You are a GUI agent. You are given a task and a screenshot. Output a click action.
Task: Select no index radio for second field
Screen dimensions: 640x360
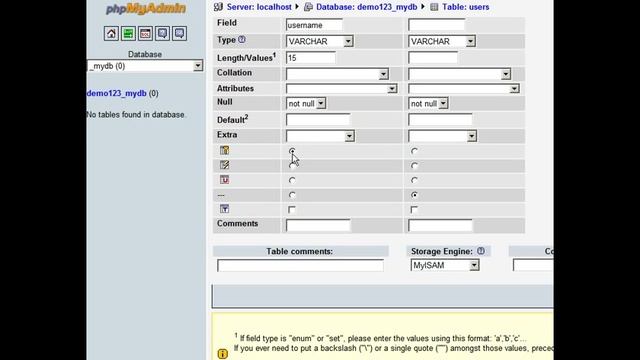(414, 195)
